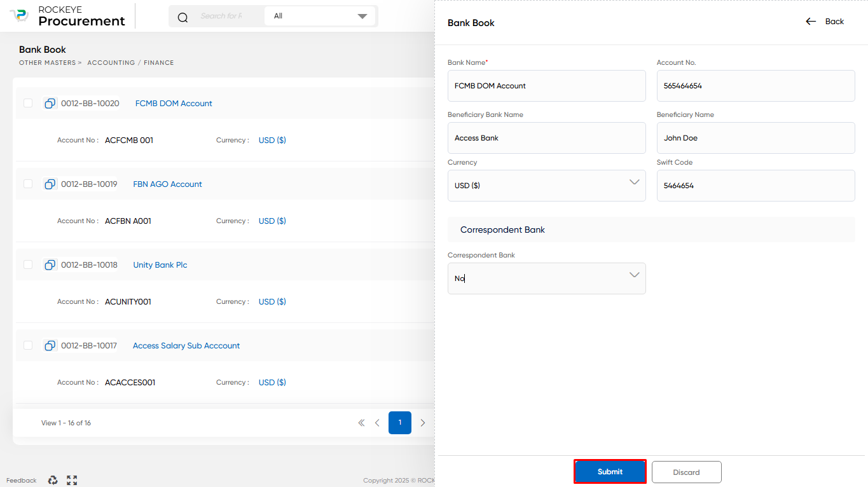The height and width of the screenshot is (487, 868).
Task: Tick checkbox for Unity Bank Plc row
Action: point(28,264)
